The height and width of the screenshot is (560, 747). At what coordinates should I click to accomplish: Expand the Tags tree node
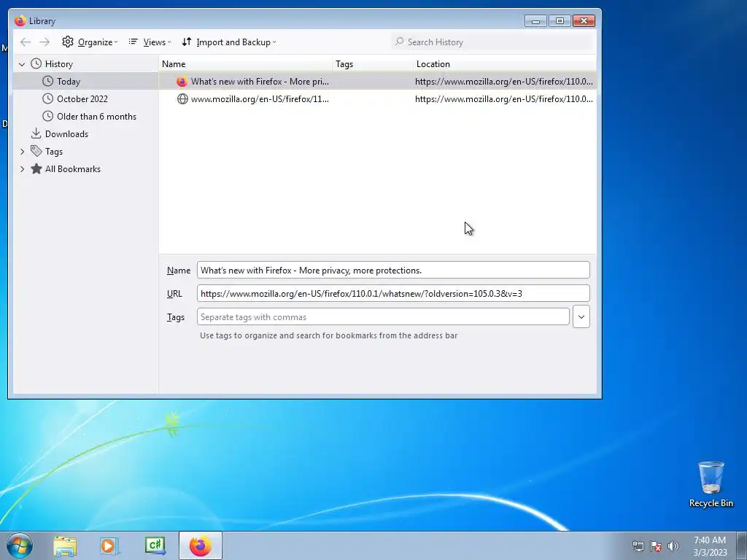(22, 152)
